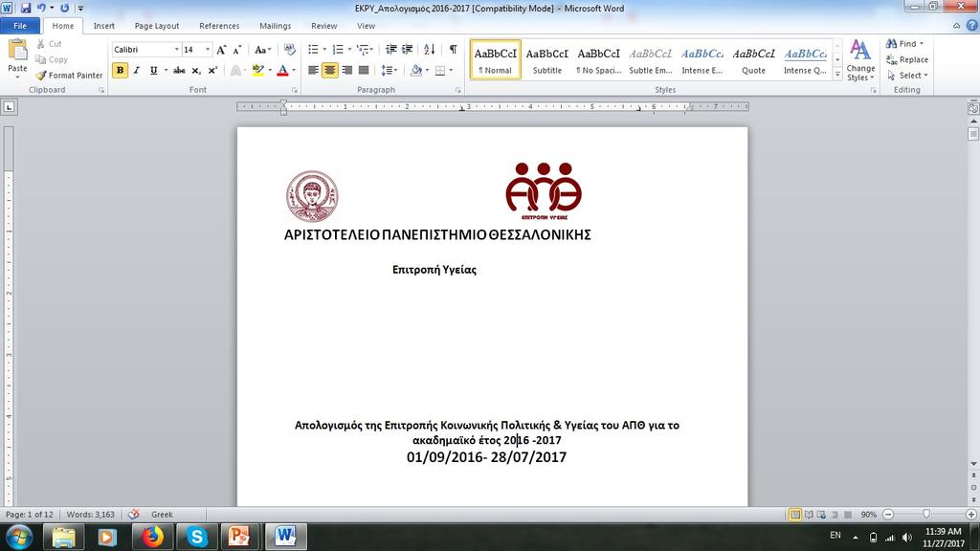Toggle Strikethrough formatting
980x551 pixels.
tap(179, 70)
